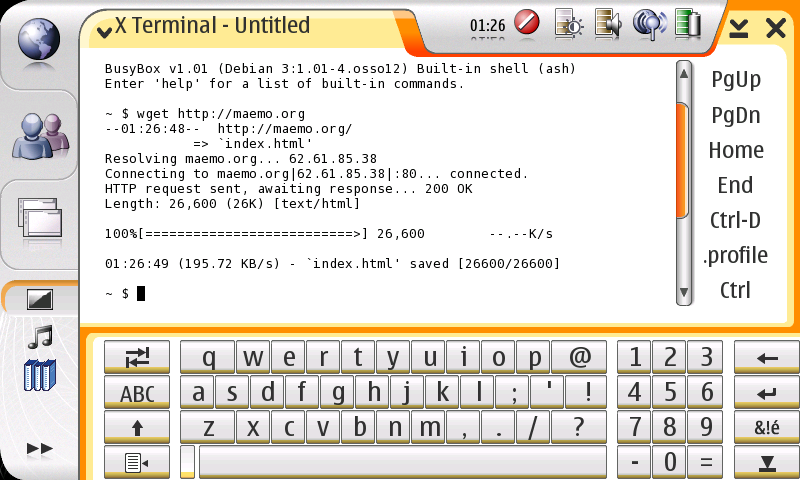
Task: Click the red presence status icon
Action: click(527, 22)
